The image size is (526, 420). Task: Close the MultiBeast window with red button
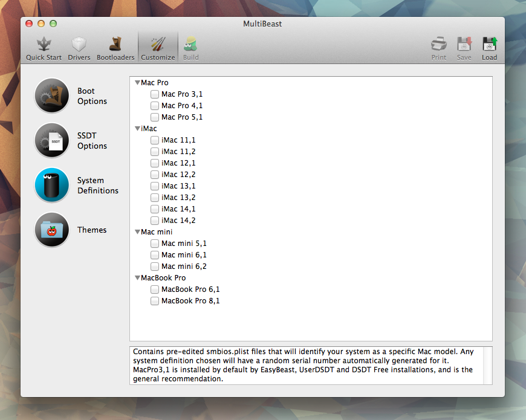[29, 24]
